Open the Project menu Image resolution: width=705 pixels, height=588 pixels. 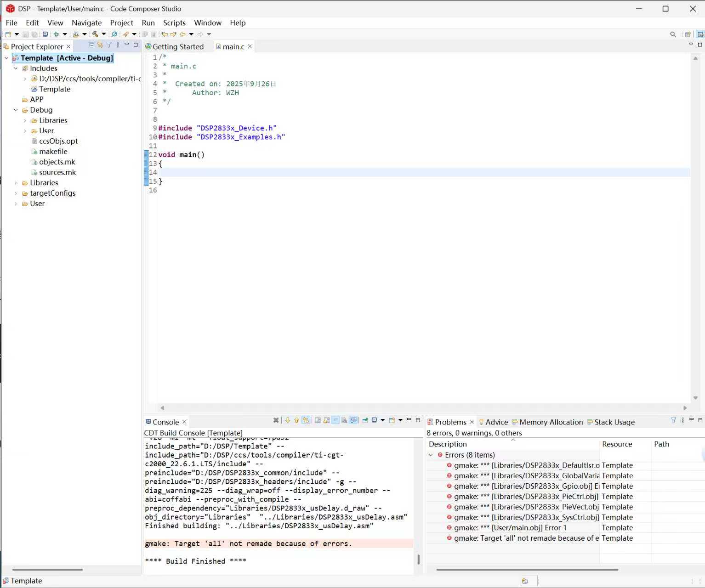121,23
